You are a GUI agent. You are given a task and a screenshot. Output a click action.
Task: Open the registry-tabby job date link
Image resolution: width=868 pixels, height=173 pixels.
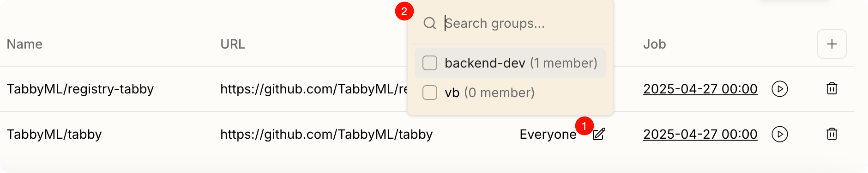[x=700, y=89]
